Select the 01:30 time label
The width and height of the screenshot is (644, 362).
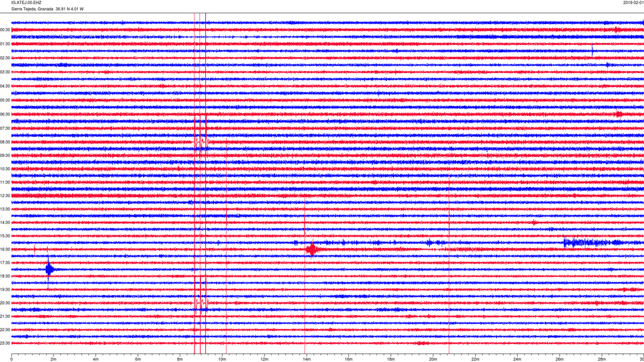[5, 44]
